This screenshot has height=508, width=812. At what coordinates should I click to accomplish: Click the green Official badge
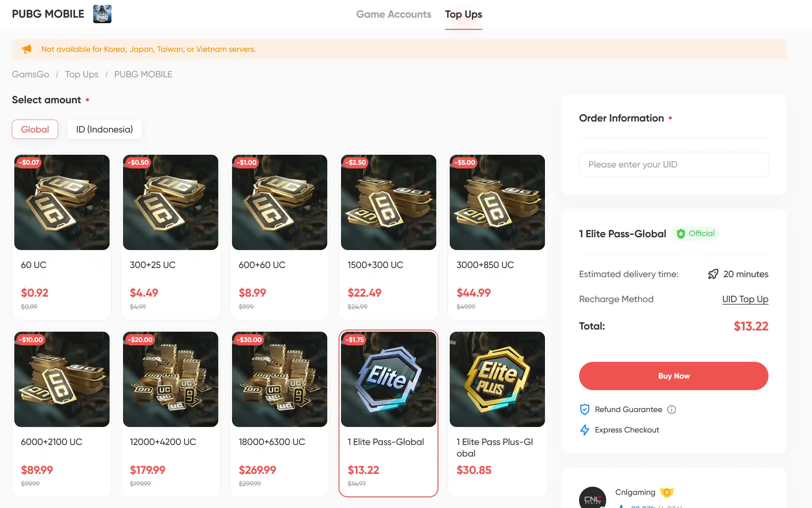695,234
